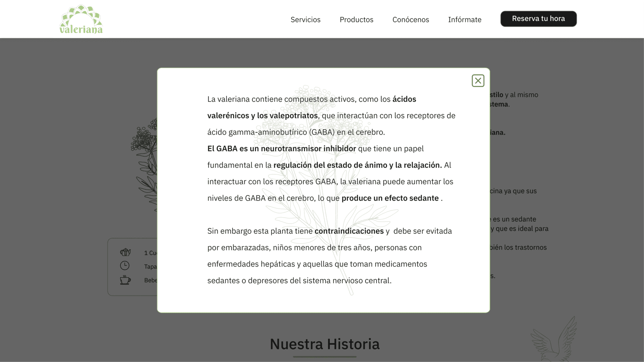Click the Reserva tu hora button

538,19
